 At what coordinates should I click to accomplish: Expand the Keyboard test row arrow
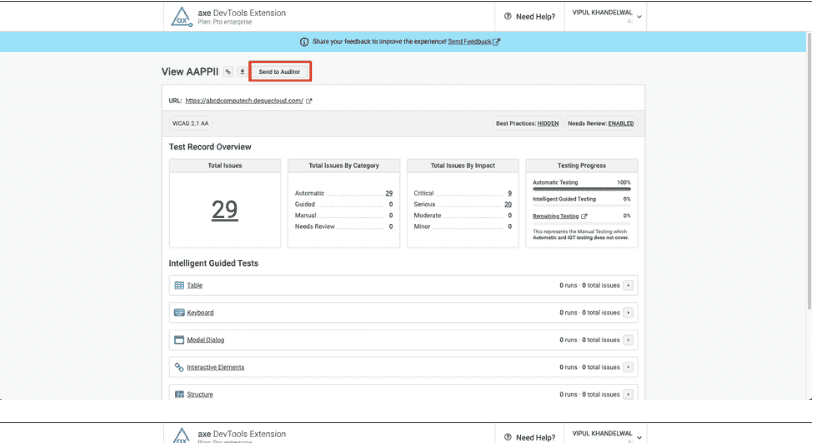tap(629, 312)
